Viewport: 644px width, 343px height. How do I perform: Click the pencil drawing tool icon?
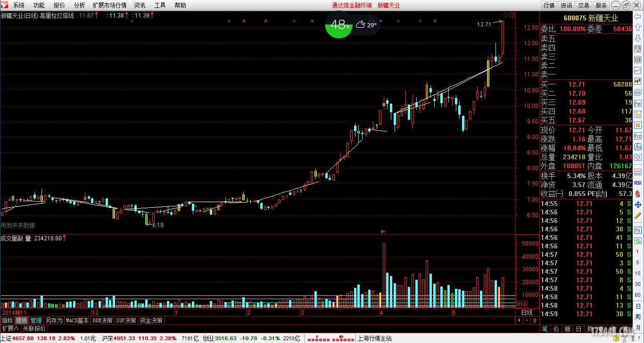coord(638,215)
